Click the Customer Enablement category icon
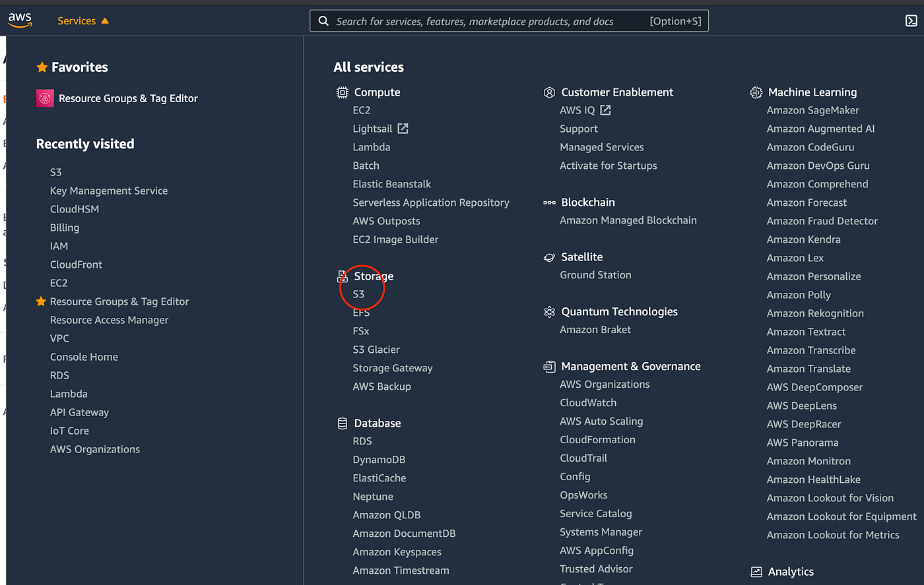Image resolution: width=924 pixels, height=585 pixels. pyautogui.click(x=549, y=92)
